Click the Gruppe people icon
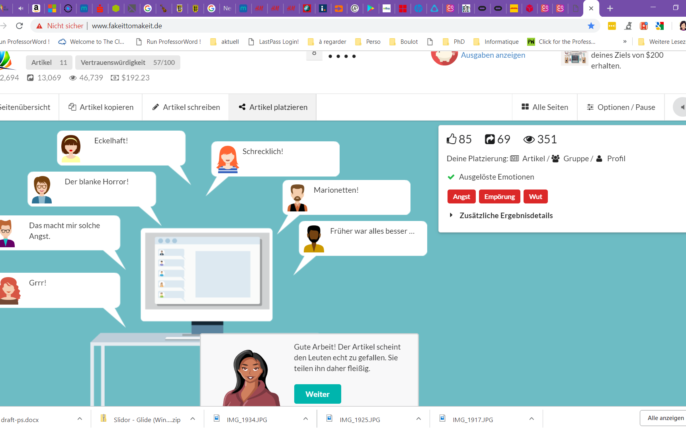Viewport: 686px width, 430px height. (x=554, y=159)
